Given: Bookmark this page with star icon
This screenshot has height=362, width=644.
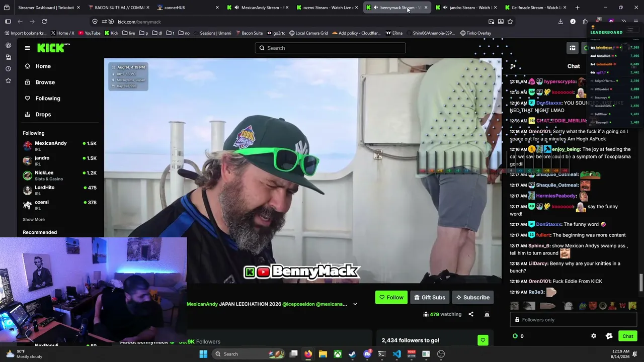Looking at the screenshot, I should [x=510, y=22].
